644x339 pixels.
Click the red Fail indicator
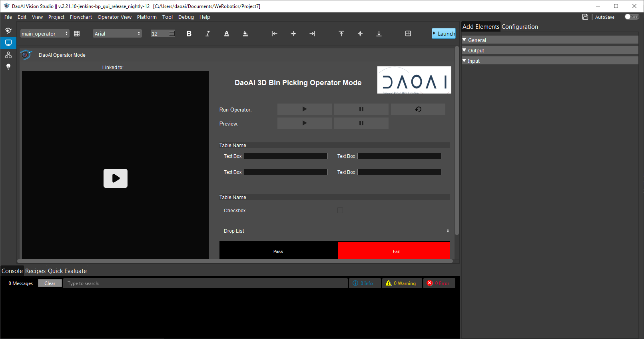point(394,250)
